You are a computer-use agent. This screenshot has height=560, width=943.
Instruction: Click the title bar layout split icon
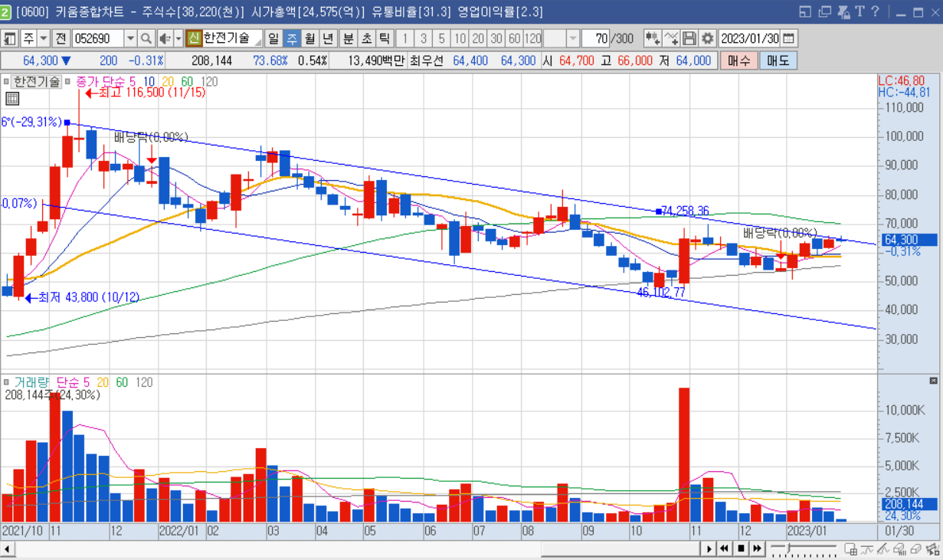coord(805,11)
